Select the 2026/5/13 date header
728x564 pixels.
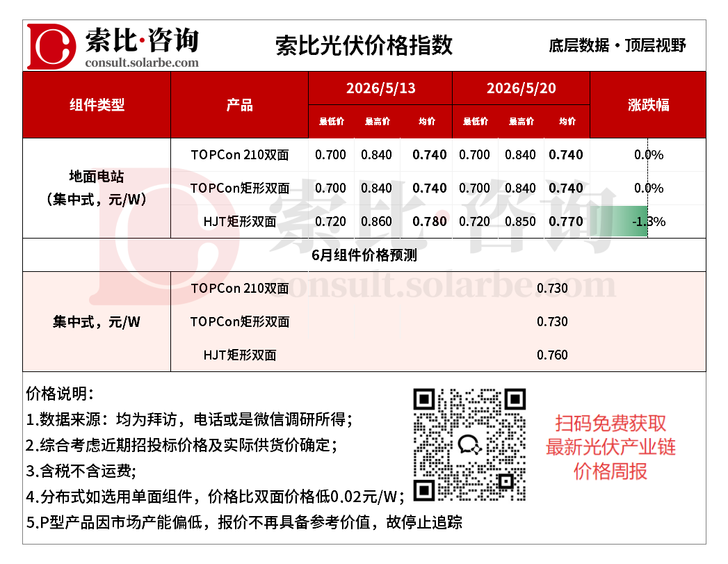coord(381,88)
